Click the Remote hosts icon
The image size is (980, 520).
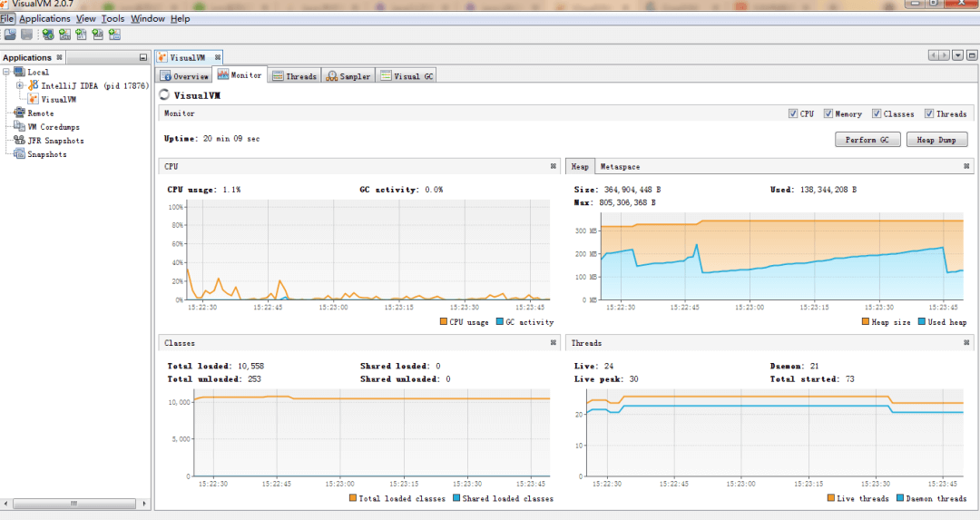click(x=19, y=113)
